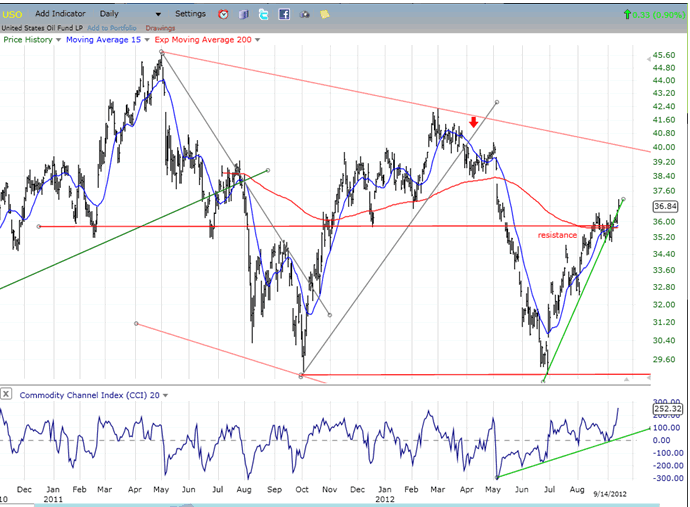The width and height of the screenshot is (690, 507).
Task: Select the red down arrow drawing marker
Action: coord(473,122)
